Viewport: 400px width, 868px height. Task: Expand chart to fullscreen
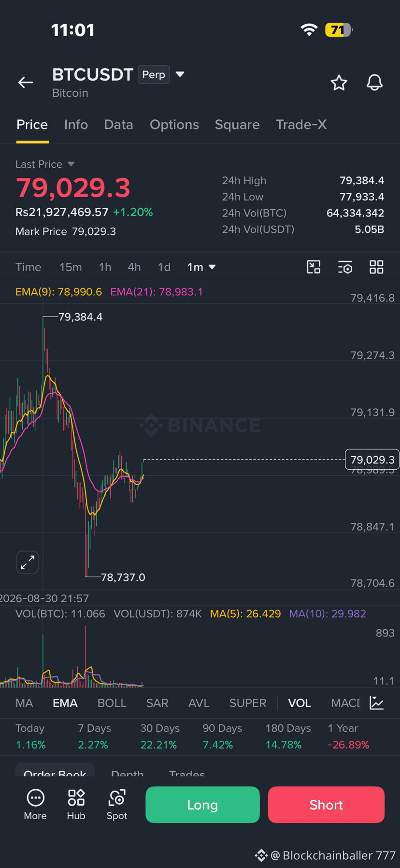tap(28, 562)
